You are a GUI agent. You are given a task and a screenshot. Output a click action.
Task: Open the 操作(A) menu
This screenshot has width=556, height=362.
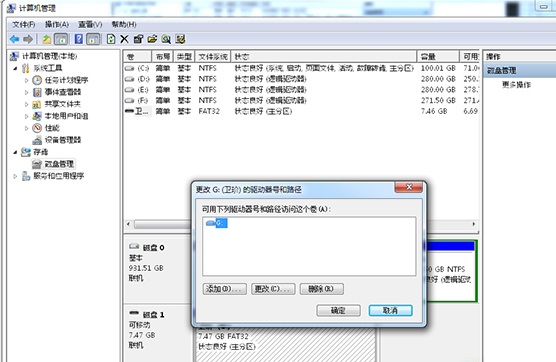[57, 24]
